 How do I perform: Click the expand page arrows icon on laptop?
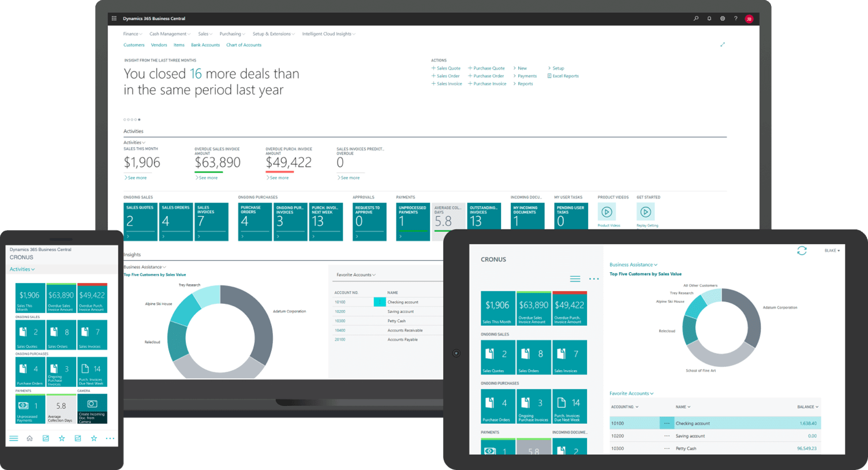tap(723, 44)
